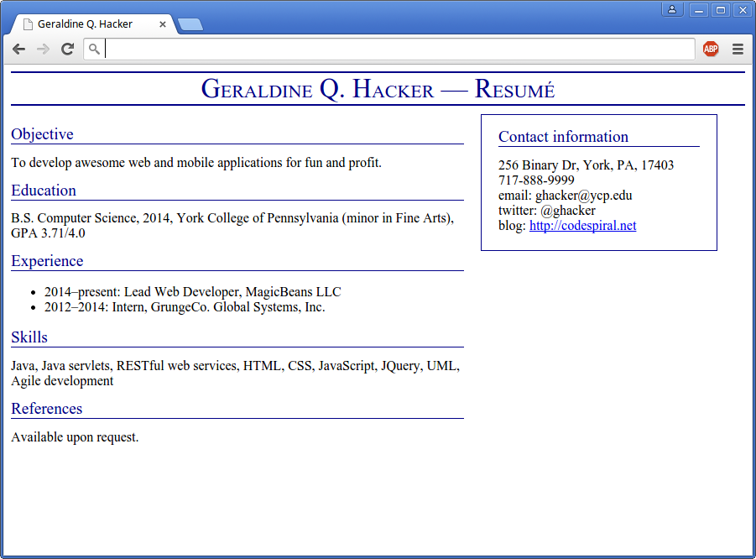Screen dimensions: 756x559
Task: Click the browser back arrow
Action: tap(18, 50)
